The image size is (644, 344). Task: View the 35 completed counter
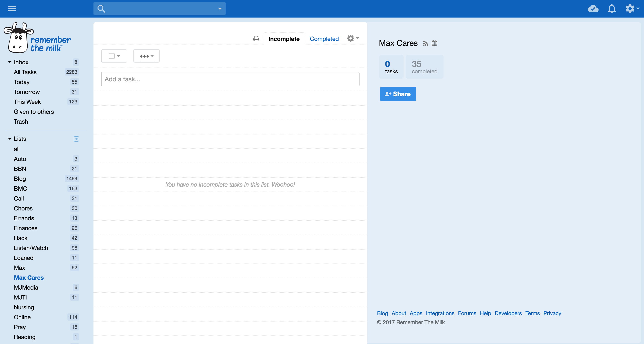pos(424,67)
